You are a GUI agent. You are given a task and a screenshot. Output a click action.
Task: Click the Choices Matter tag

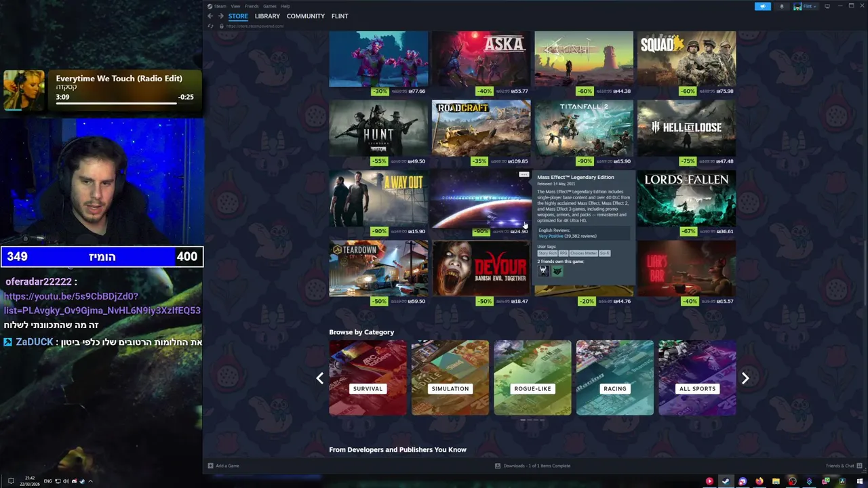click(x=584, y=253)
